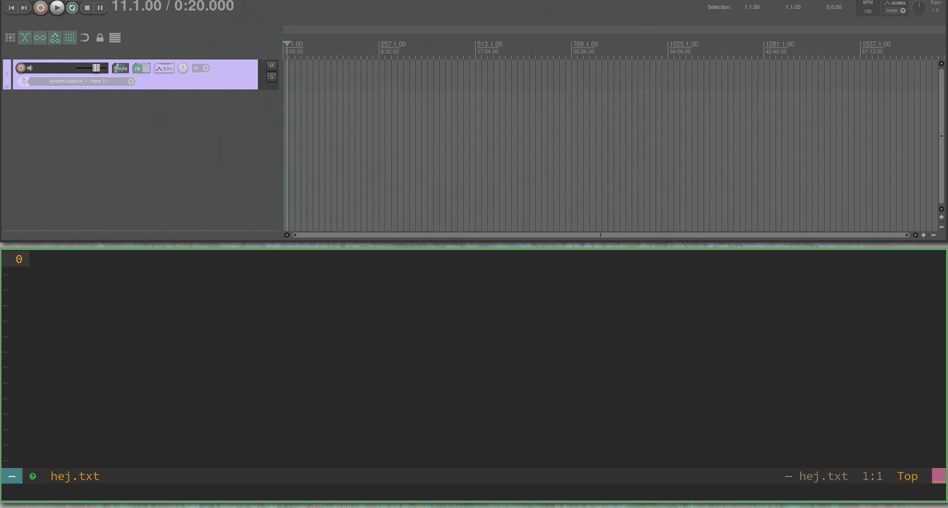Viewport: 948px width, 508px height.
Task: Click the vertical scroll up arrow in arrange view
Action: [x=941, y=63]
